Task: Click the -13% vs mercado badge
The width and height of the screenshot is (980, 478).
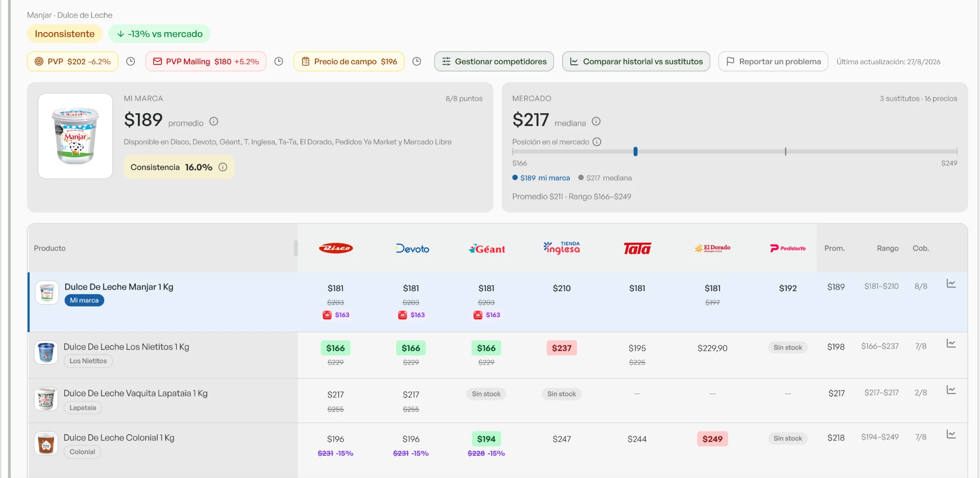Action: (160, 34)
